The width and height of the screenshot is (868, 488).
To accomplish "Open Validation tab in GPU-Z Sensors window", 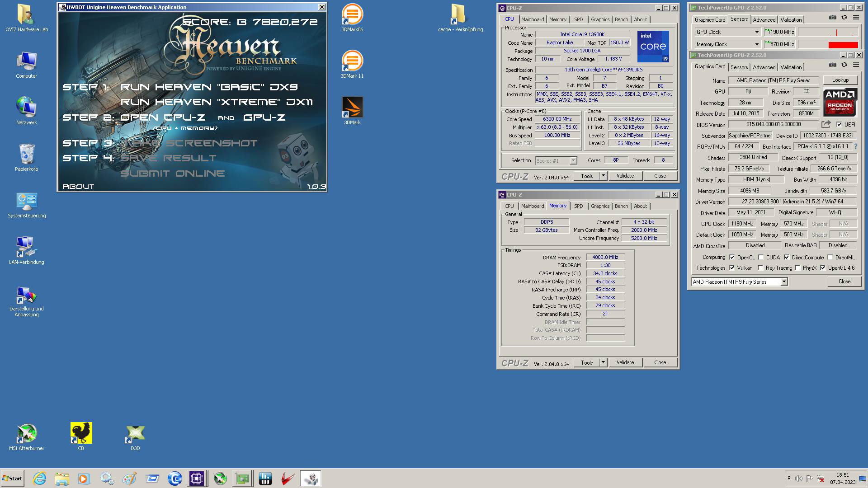I will coord(791,19).
